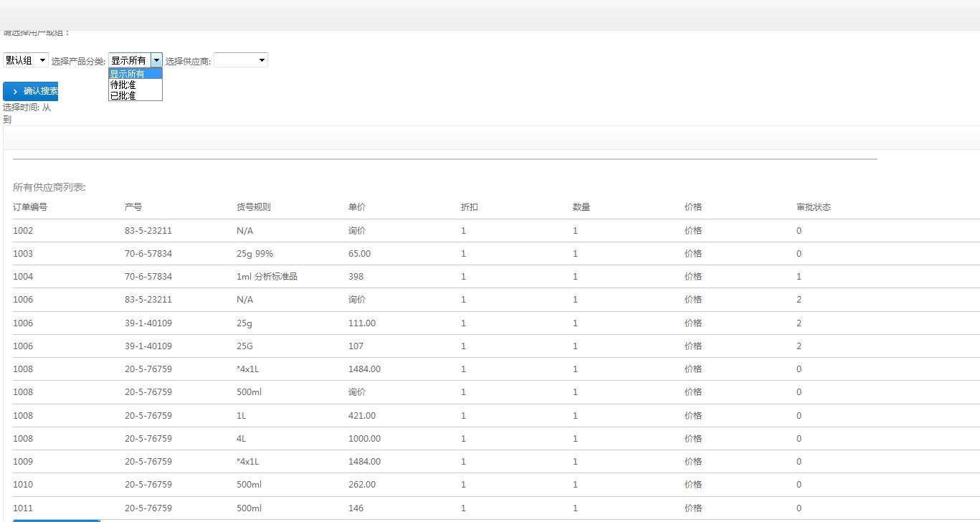Select order number 1003
The image size is (980, 522).
23,254
